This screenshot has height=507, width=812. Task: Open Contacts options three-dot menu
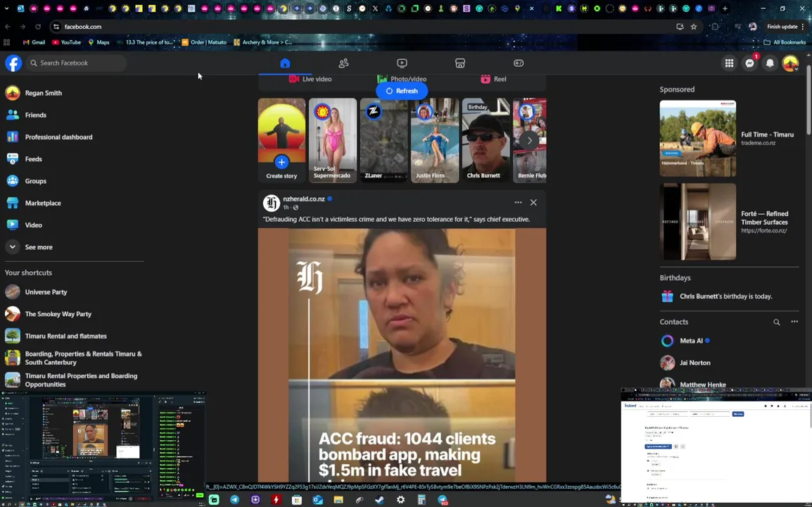794,322
